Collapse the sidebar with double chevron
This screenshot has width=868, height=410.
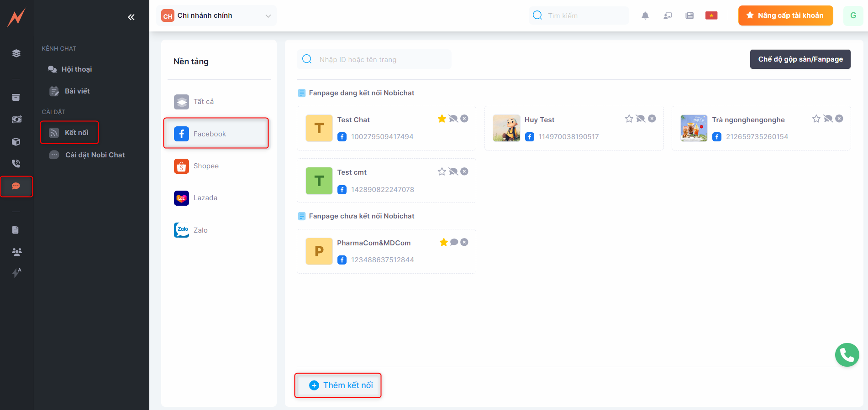131,17
